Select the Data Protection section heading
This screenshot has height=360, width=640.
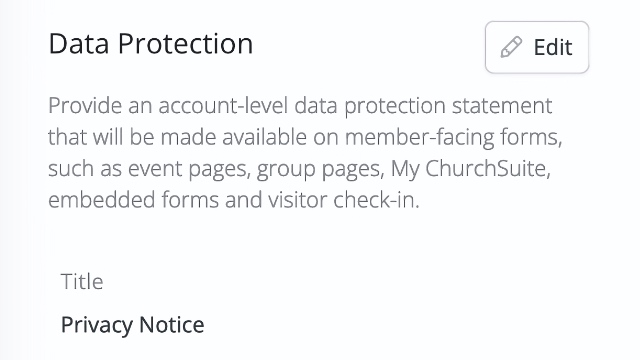tap(151, 43)
